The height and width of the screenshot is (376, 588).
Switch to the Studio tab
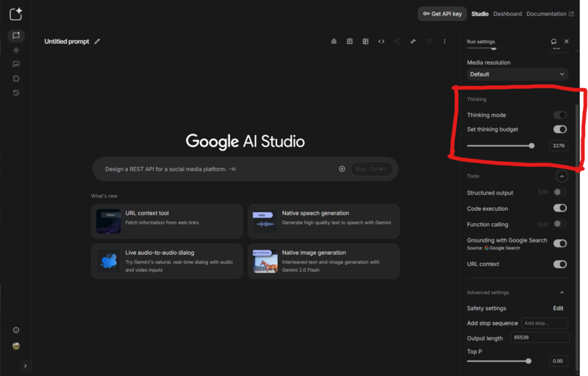pos(480,14)
